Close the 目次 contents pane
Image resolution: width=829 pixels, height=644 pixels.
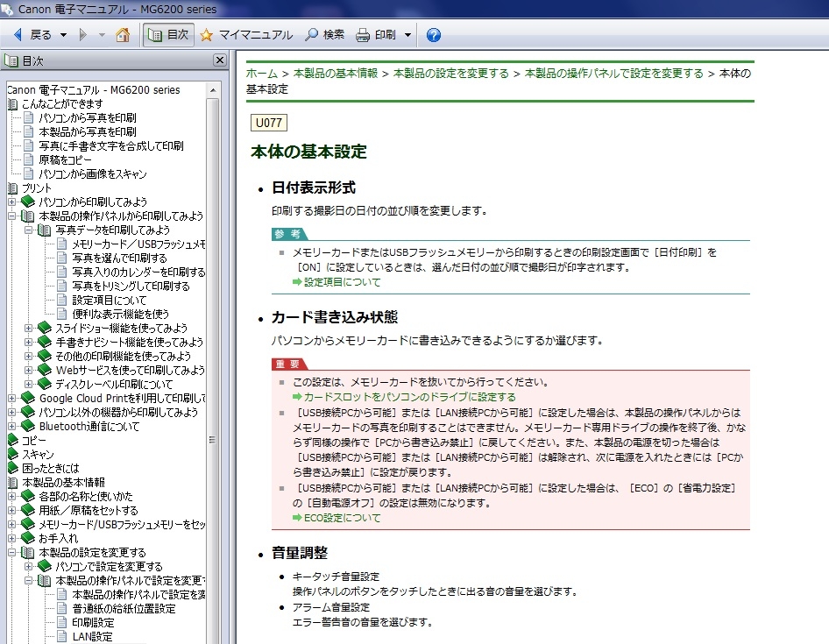click(x=221, y=60)
